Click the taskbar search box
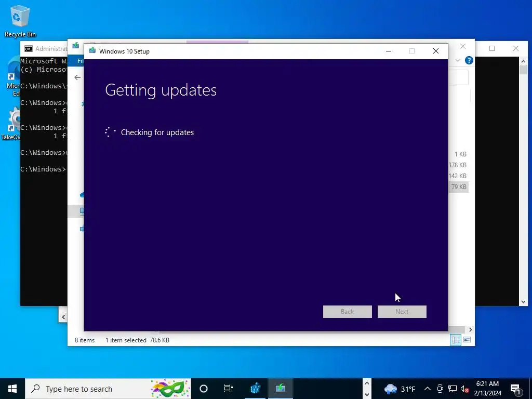The image size is (532, 399). (108, 389)
